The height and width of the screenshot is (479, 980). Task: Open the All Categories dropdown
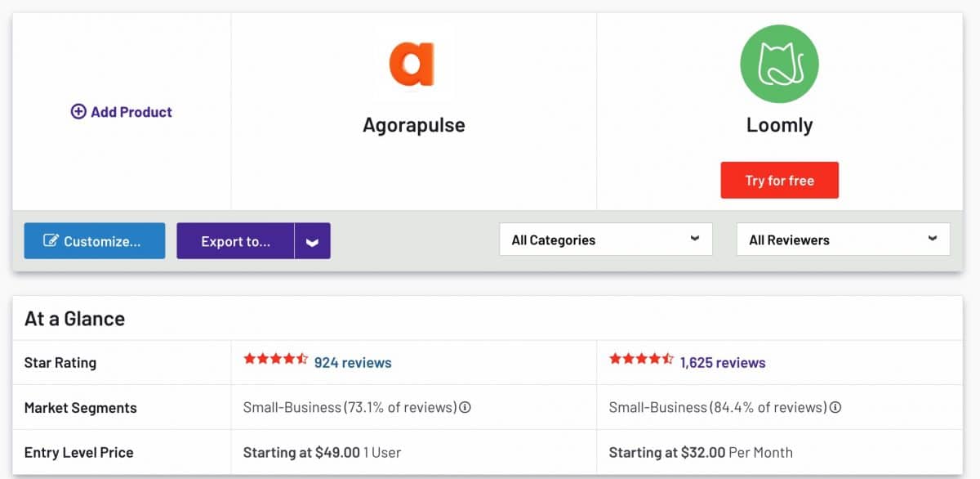[x=605, y=239]
